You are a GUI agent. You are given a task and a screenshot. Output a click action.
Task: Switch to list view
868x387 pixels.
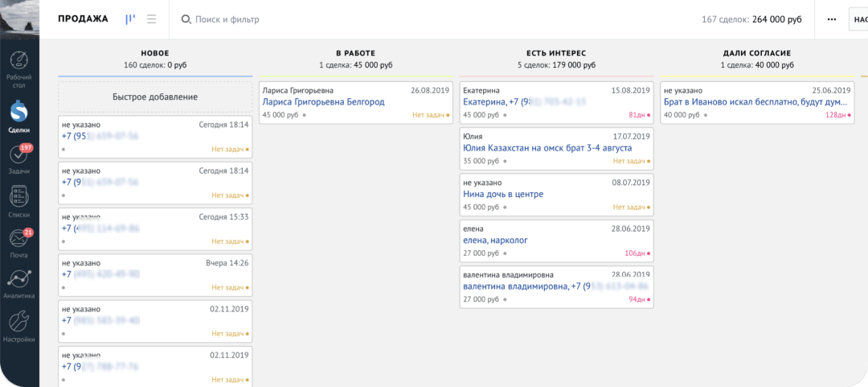point(152,19)
